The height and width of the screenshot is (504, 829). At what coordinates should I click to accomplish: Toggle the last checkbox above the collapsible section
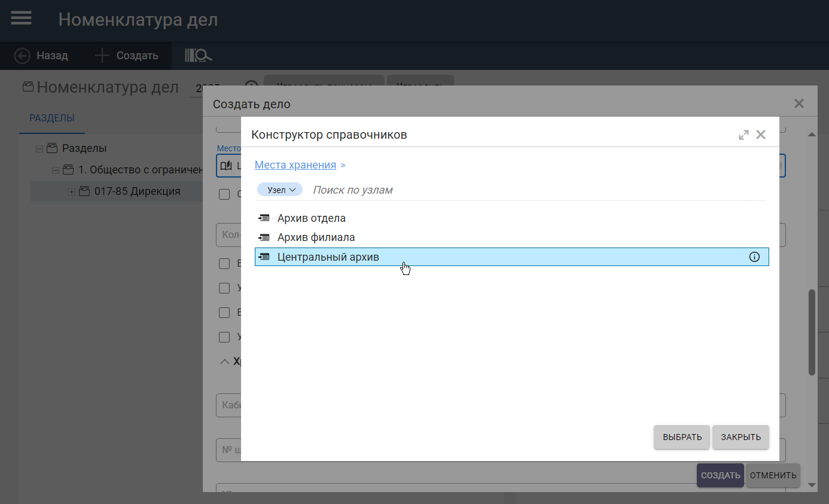(x=224, y=337)
